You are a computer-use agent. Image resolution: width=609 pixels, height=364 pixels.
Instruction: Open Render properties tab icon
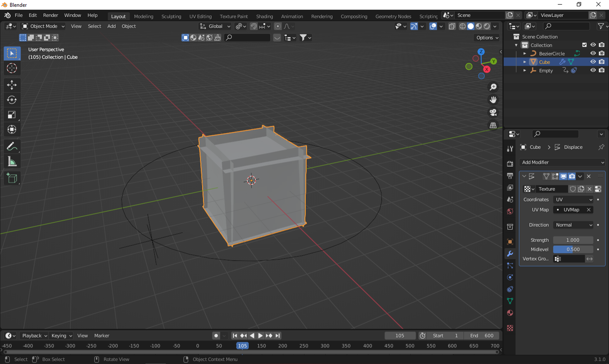coord(510,164)
